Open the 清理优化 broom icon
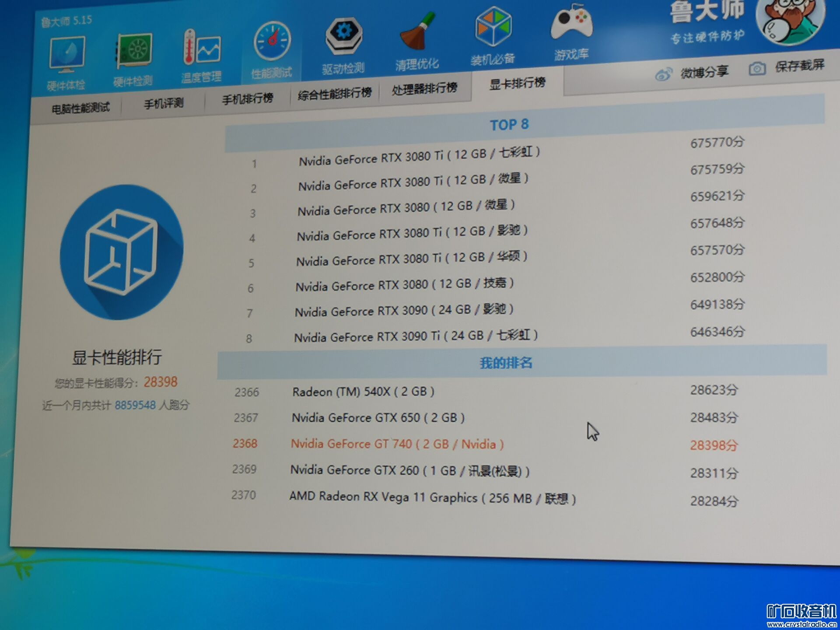The height and width of the screenshot is (630, 840). click(x=417, y=32)
